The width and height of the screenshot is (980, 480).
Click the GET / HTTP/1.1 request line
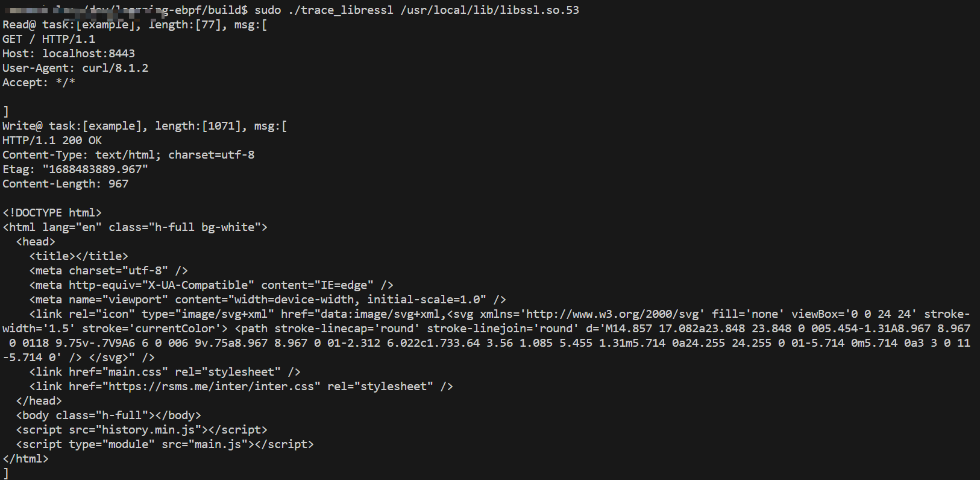pyautogui.click(x=49, y=39)
